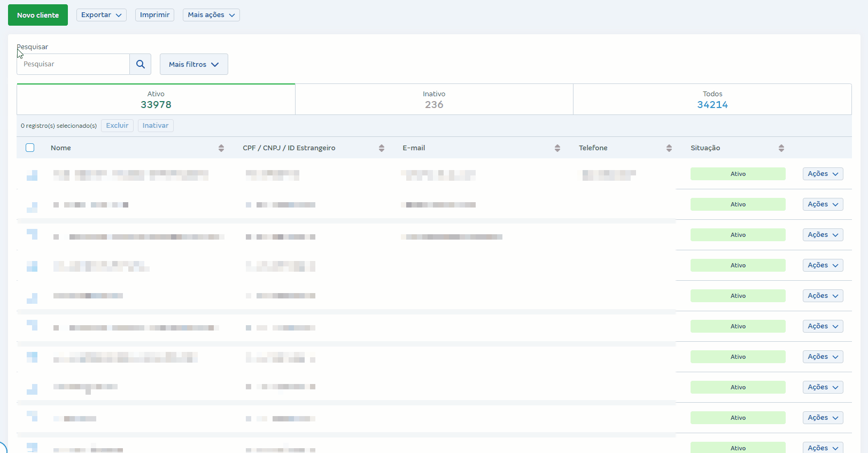Select the first client row checkbox
This screenshot has height=453, width=868.
[32, 175]
